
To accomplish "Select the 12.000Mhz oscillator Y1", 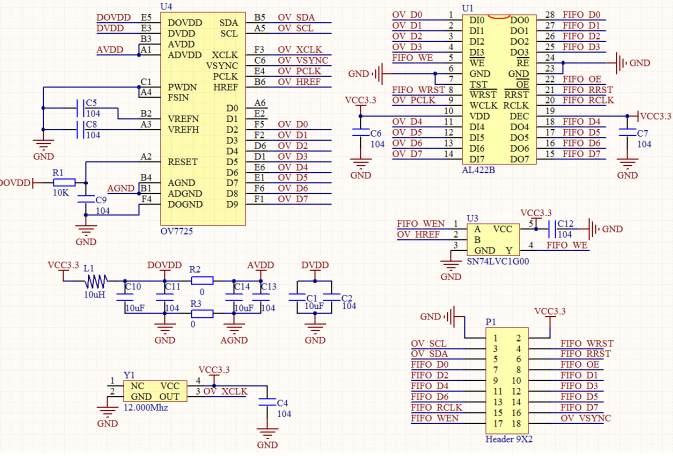I will click(153, 390).
